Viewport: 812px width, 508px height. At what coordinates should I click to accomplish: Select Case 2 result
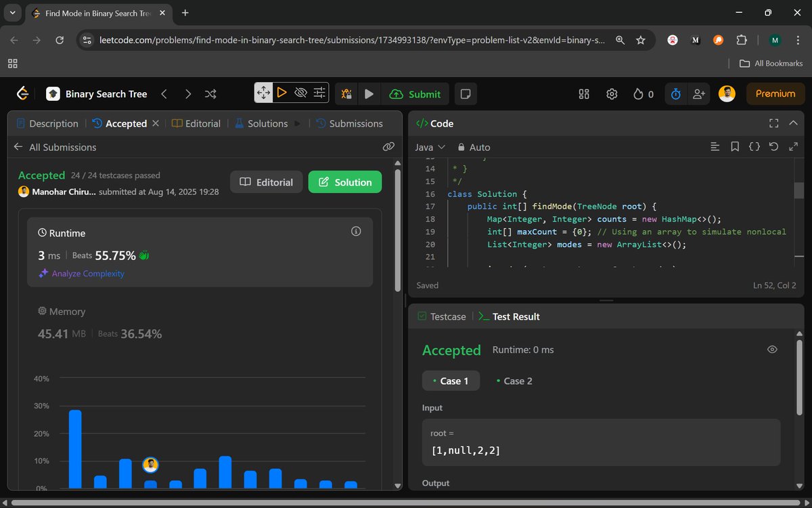[514, 381]
